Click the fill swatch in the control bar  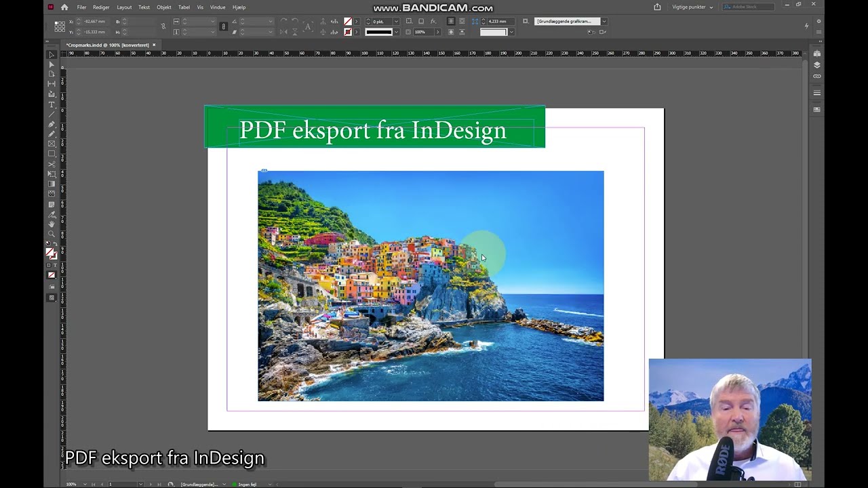[348, 22]
